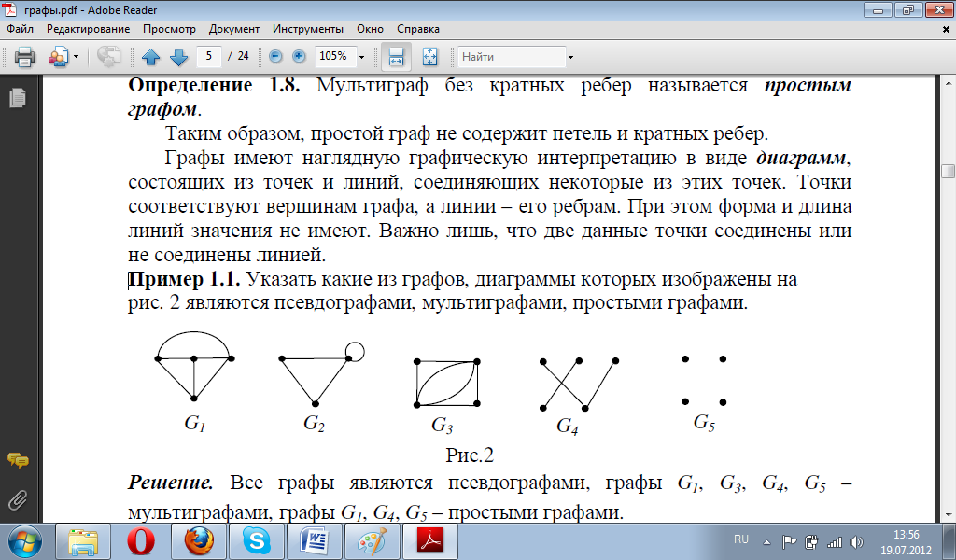Open the Windows Start button
The image size is (956, 560).
pyautogui.click(x=25, y=541)
